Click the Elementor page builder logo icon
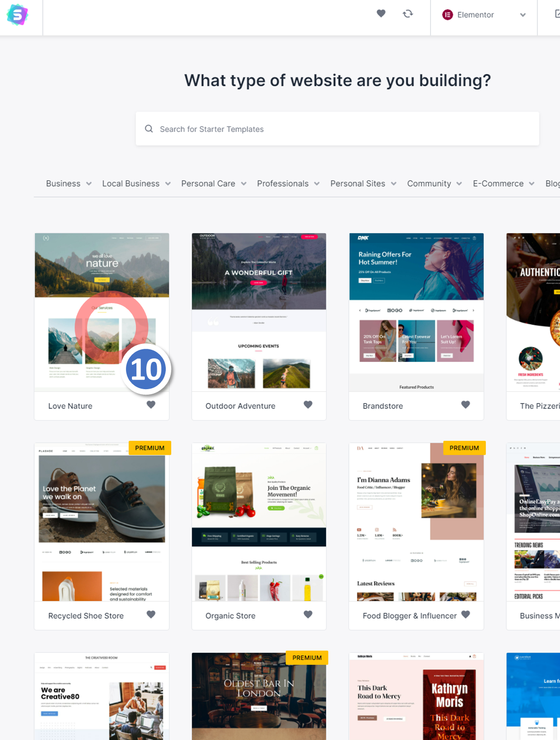The image size is (560, 740). 448,15
